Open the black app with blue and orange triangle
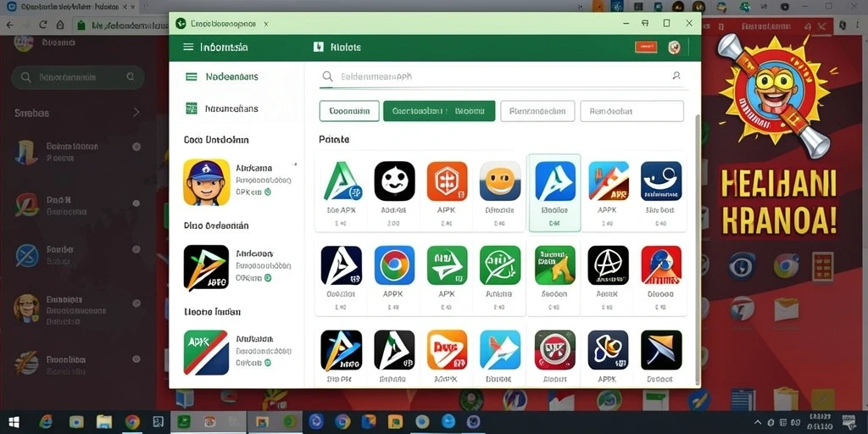Viewport: 868px width, 434px height. click(x=341, y=350)
